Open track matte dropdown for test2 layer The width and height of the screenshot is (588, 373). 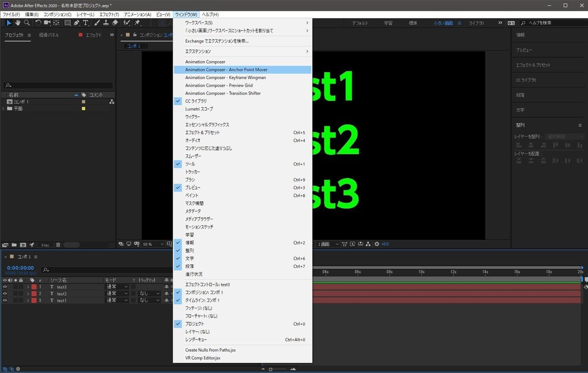coord(148,294)
